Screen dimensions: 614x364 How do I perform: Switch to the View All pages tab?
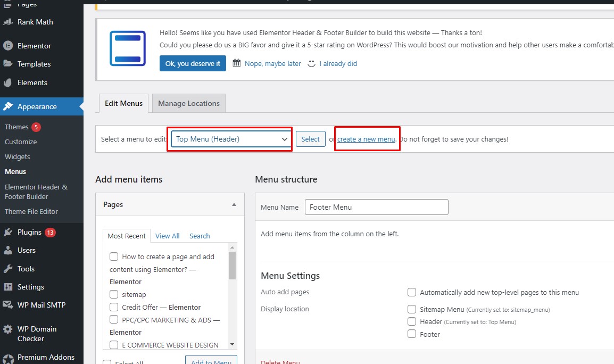(x=167, y=236)
